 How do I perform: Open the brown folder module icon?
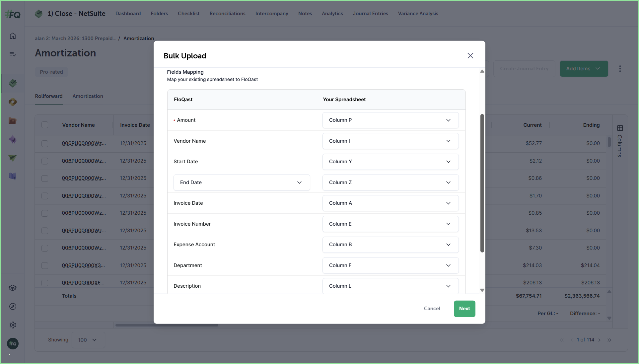click(13, 121)
